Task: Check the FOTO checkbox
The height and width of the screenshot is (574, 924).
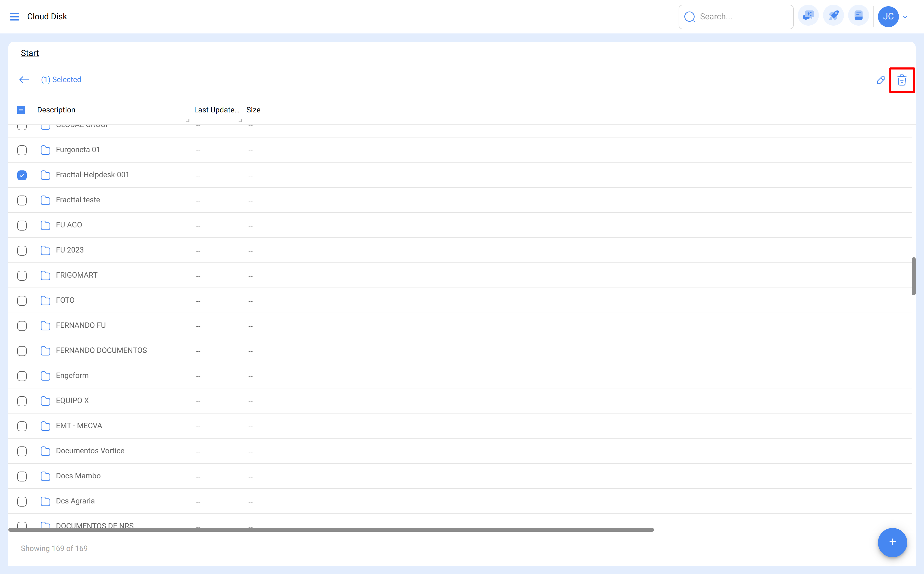Action: pyautogui.click(x=22, y=301)
